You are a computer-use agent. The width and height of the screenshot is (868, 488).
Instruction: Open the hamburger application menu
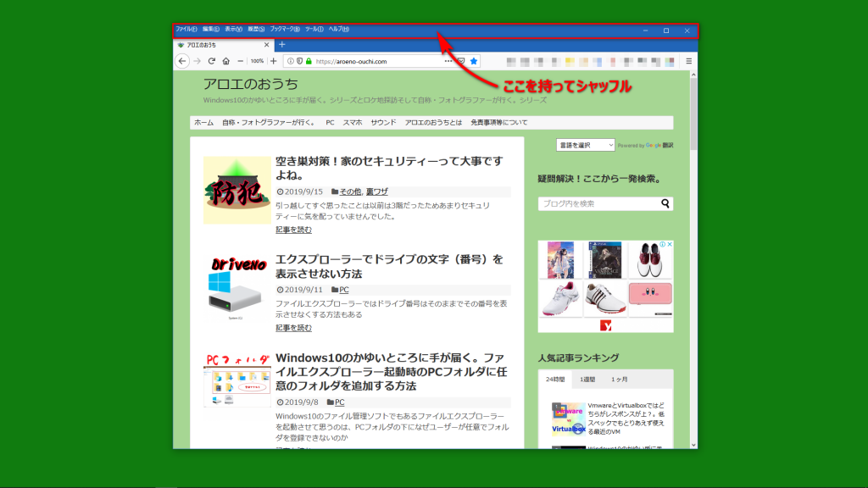click(688, 61)
